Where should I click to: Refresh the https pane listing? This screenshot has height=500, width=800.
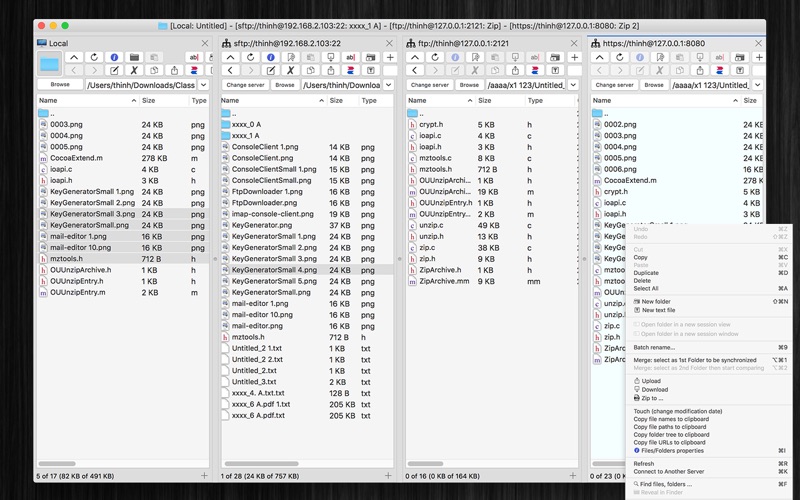click(x=619, y=57)
